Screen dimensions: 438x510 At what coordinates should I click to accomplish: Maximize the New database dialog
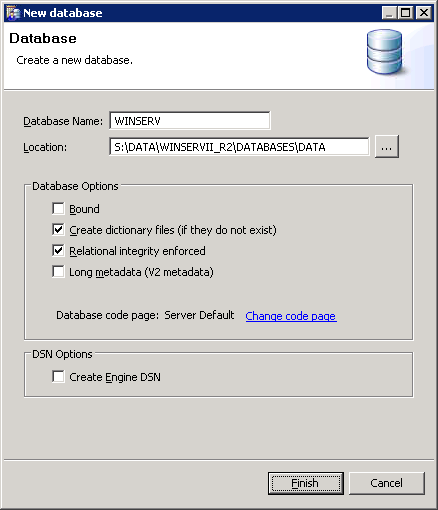point(406,13)
